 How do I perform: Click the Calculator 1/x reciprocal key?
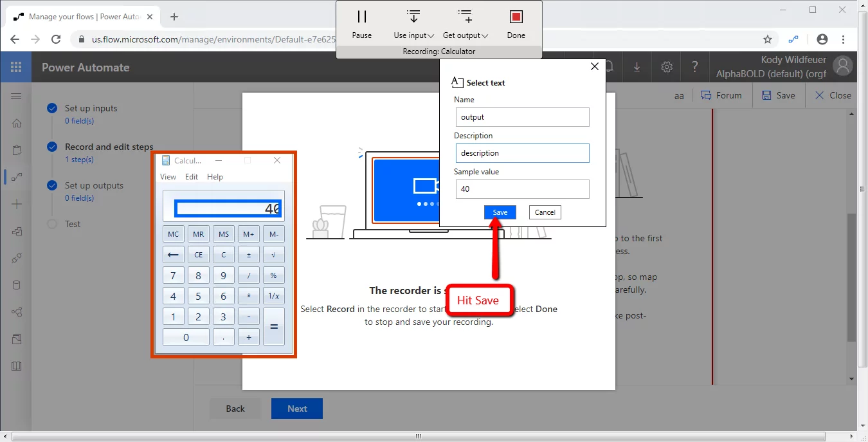click(x=274, y=296)
